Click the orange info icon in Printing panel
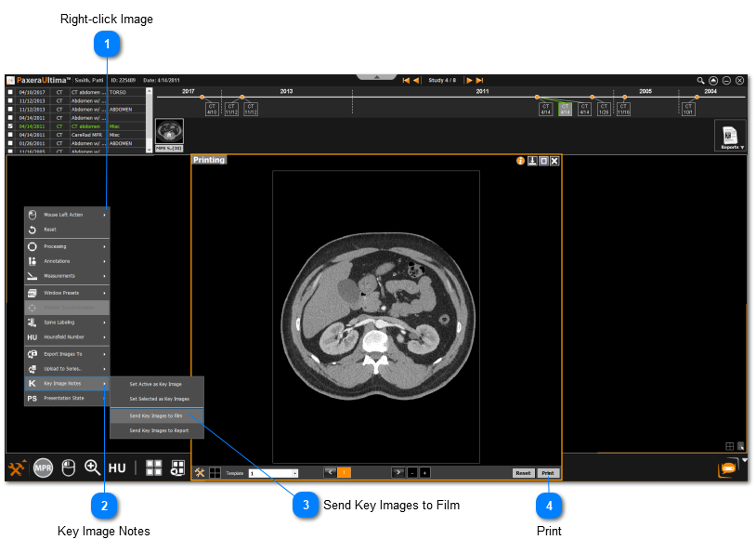The height and width of the screenshot is (553, 756). click(x=521, y=161)
